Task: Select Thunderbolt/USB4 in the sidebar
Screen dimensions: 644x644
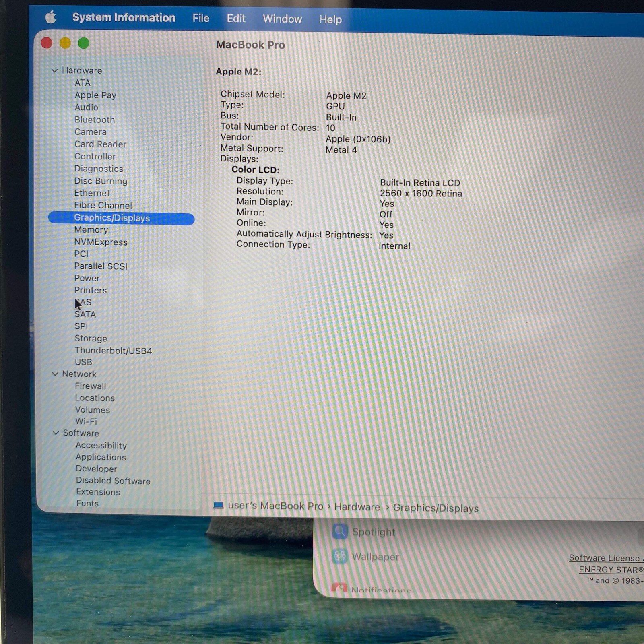Action: click(x=113, y=351)
